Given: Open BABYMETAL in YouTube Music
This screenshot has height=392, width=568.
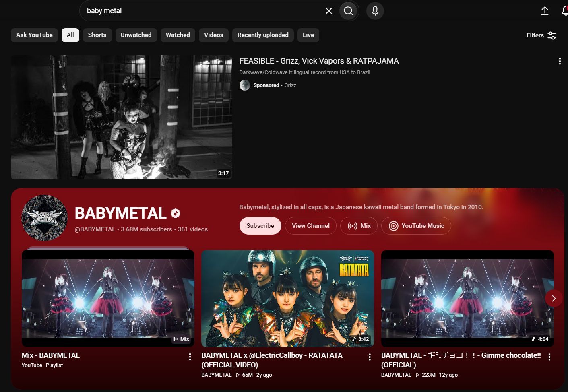Looking at the screenshot, I should click(x=416, y=226).
